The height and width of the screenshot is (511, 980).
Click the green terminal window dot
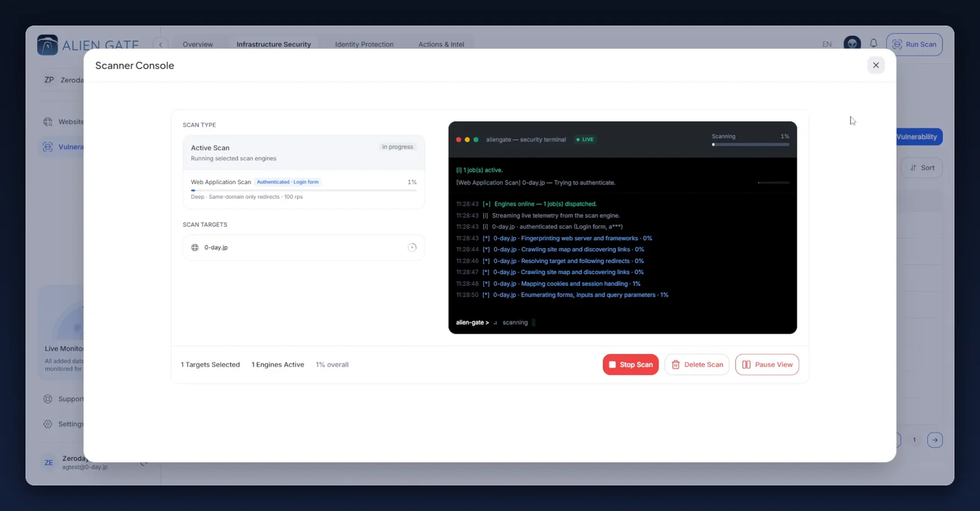[476, 139]
